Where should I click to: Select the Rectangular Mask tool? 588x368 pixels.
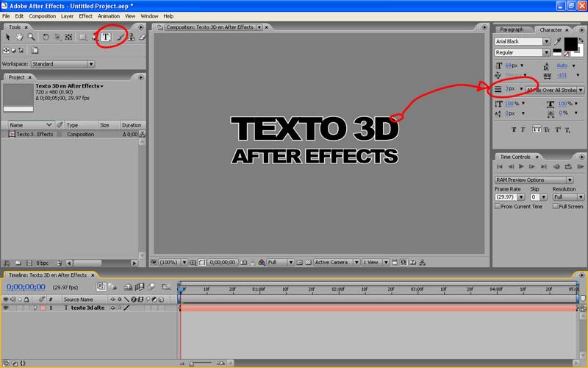(83, 37)
